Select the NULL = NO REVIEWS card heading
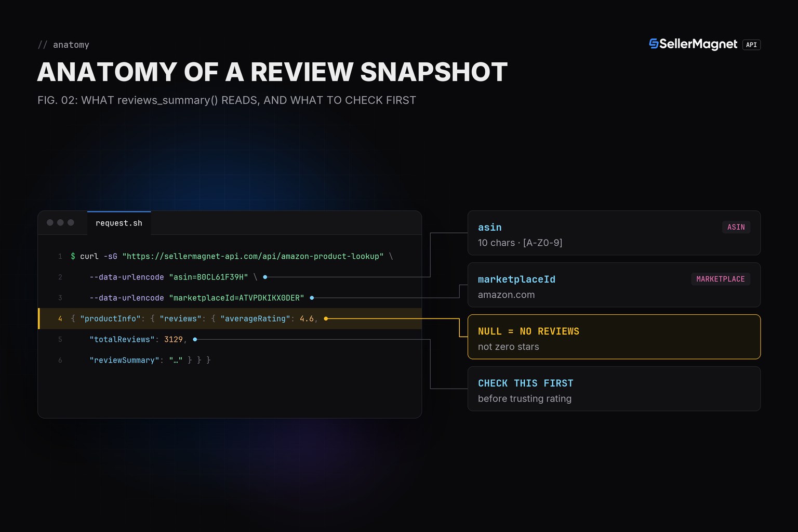 (x=528, y=331)
